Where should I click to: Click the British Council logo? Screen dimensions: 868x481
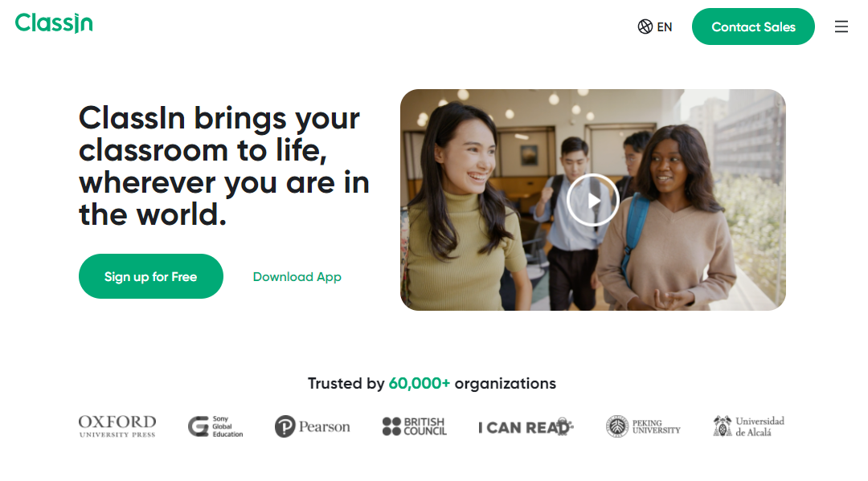pos(414,426)
